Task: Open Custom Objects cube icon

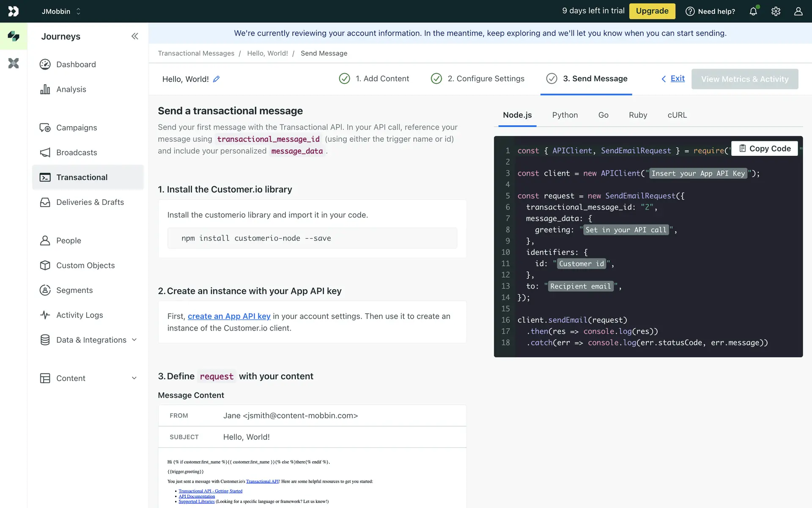Action: coord(45,265)
